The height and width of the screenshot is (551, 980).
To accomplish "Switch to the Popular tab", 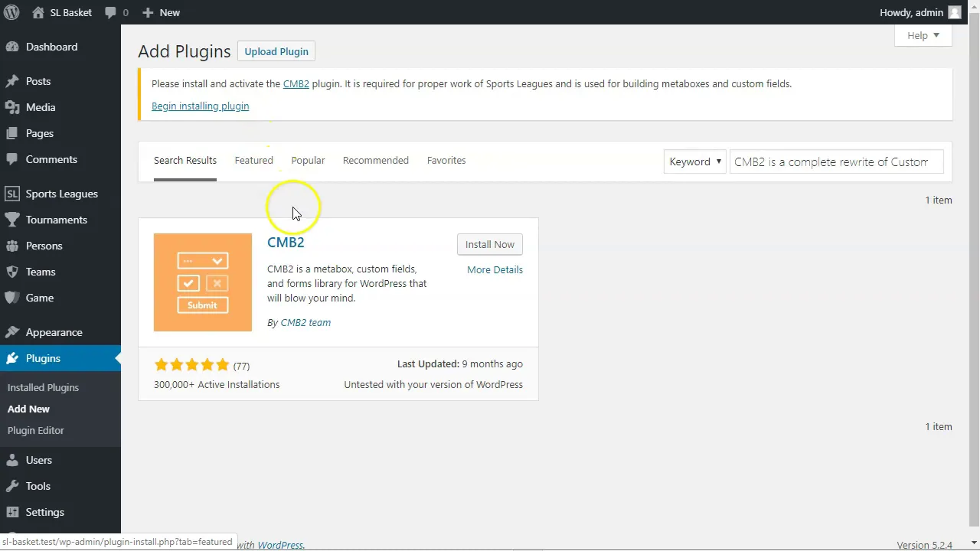I will (x=308, y=160).
